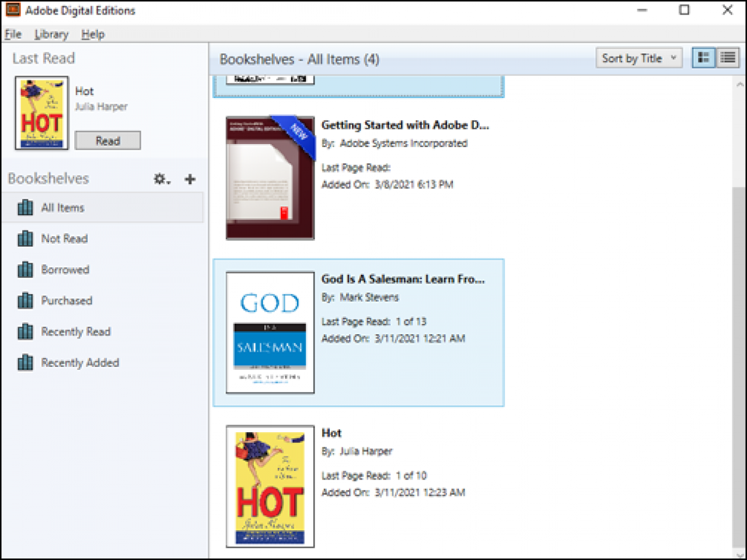Open the bookshelf options gear icon
Image resolution: width=747 pixels, height=560 pixels.
(162, 179)
